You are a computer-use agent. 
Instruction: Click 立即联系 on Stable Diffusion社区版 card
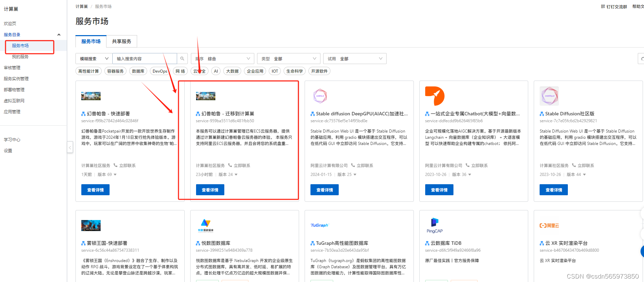(586, 166)
